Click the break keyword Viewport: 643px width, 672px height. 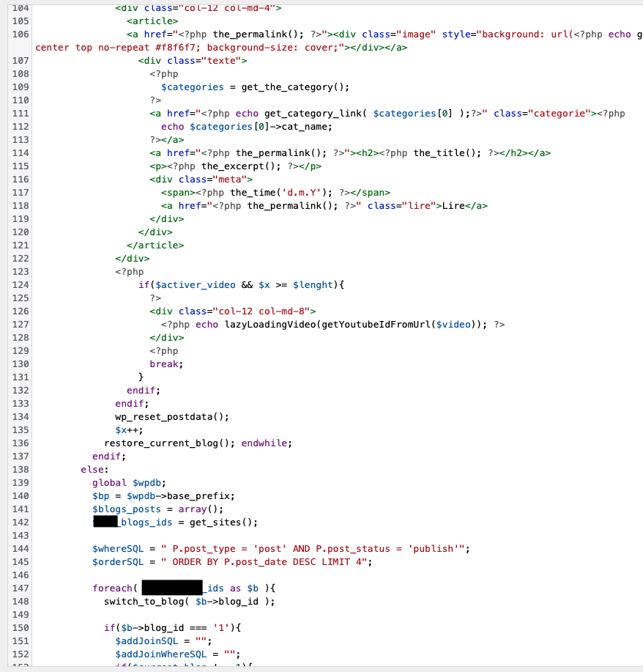click(164, 364)
